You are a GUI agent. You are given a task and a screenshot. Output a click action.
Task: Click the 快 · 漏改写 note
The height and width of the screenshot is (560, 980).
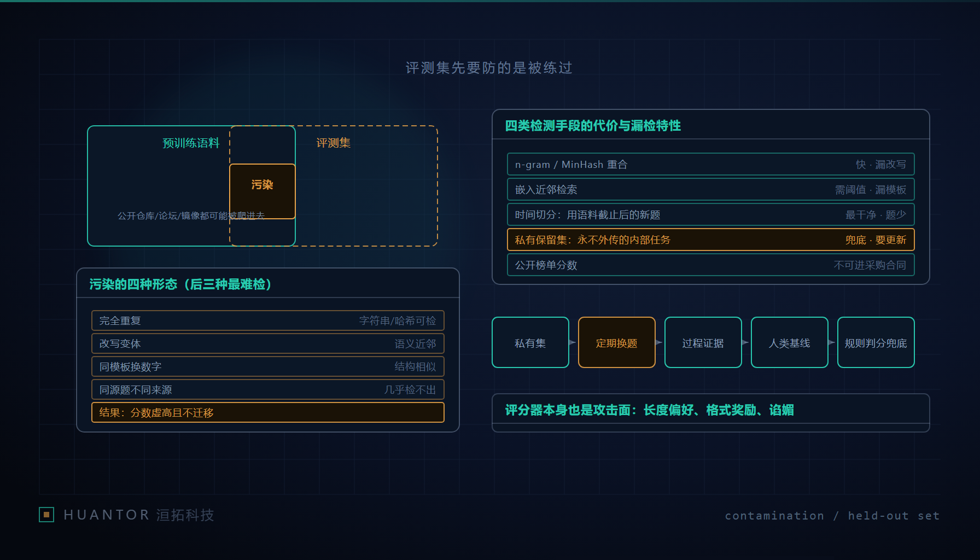(881, 164)
